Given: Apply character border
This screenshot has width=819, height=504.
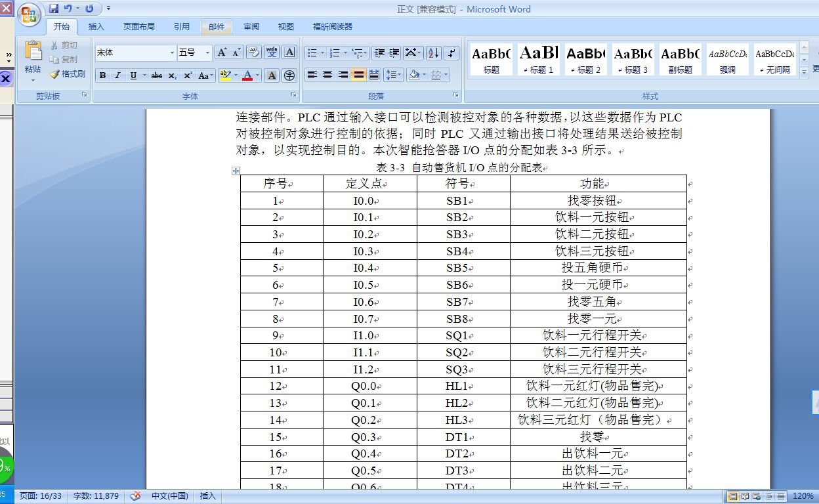Looking at the screenshot, I should point(289,52).
